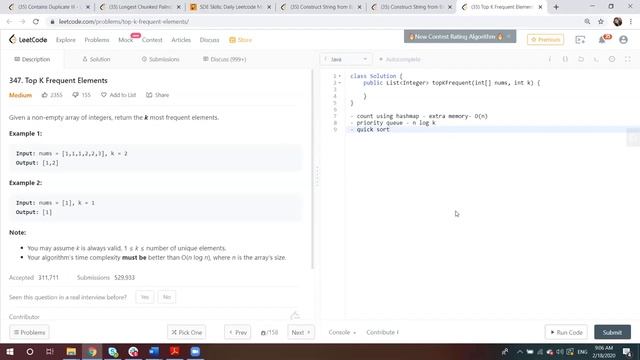Open Problems in the navigation bar
640x360 pixels.
pyautogui.click(x=97, y=40)
